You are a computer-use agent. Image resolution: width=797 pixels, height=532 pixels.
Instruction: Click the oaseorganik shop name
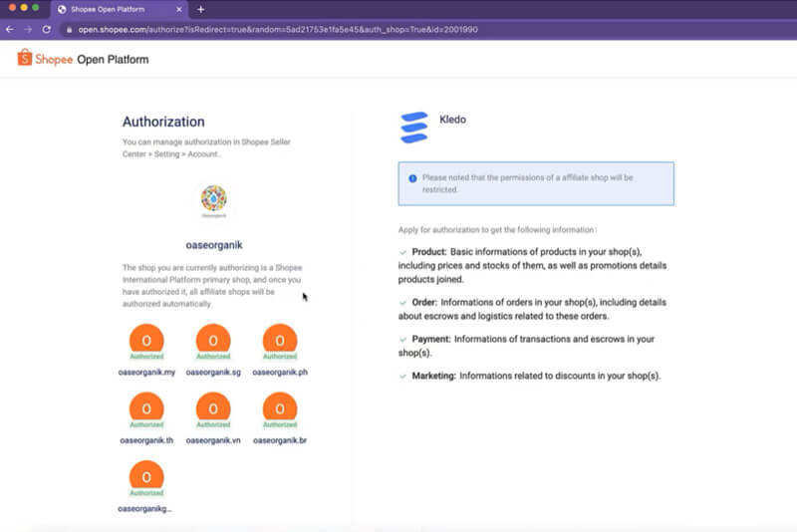tap(214, 245)
